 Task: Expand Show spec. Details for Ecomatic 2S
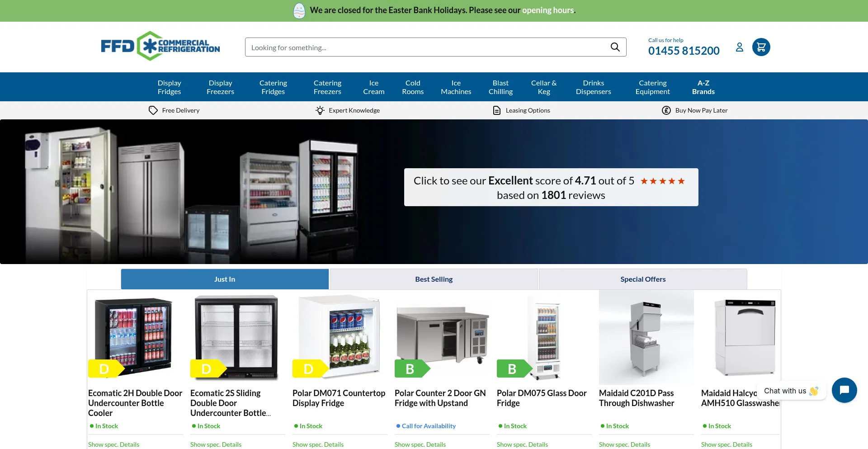pyautogui.click(x=216, y=444)
